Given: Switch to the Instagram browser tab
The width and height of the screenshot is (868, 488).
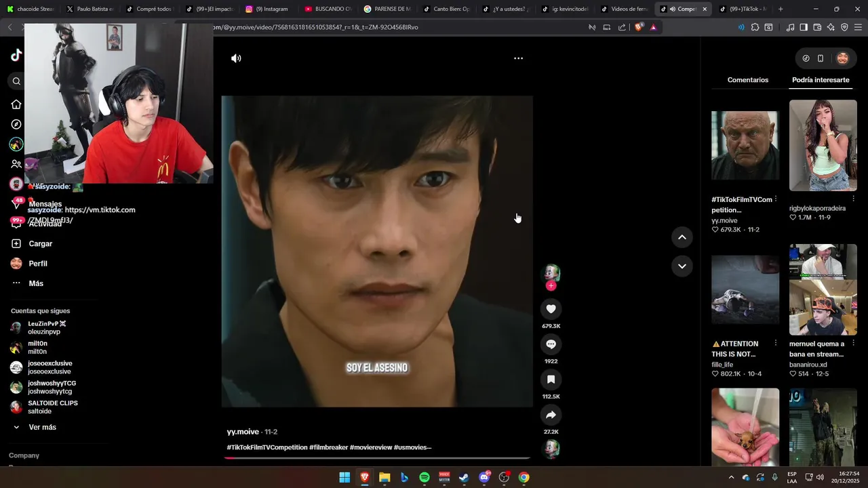Looking at the screenshot, I should 268,9.
